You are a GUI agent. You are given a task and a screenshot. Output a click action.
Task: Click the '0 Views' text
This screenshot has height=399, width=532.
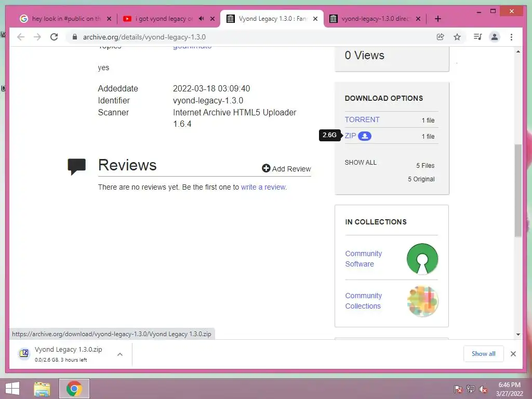click(x=364, y=55)
